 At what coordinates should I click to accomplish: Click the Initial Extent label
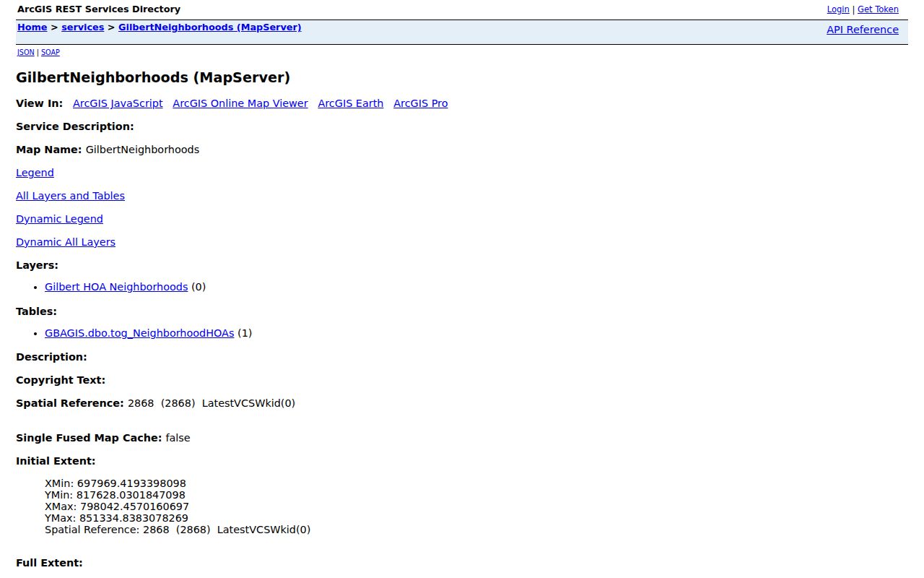click(56, 461)
